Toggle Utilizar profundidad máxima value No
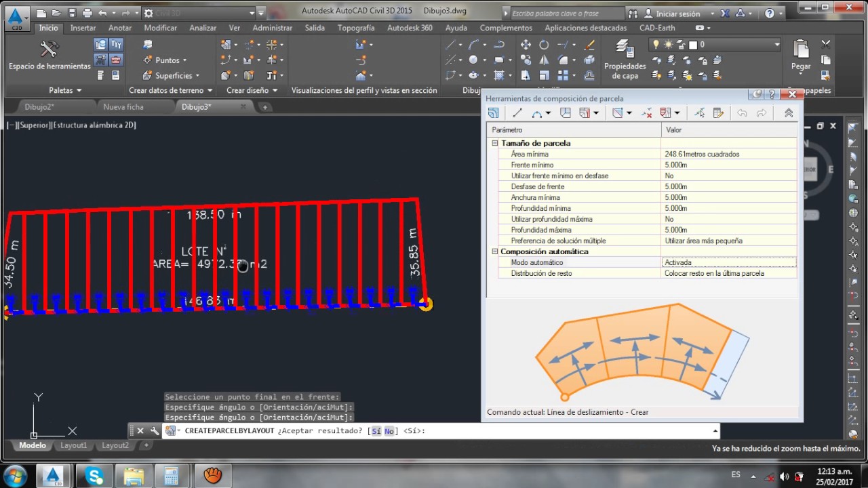Screen dimensions: 868x488 (x=729, y=219)
